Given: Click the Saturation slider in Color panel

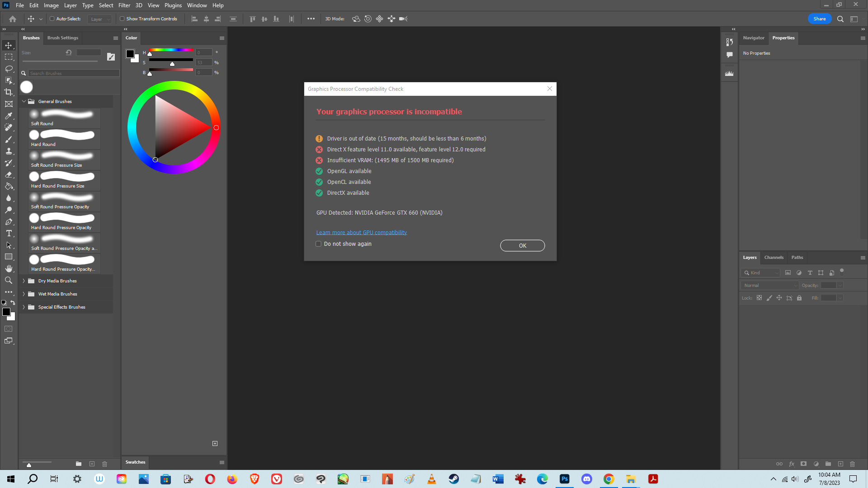Looking at the screenshot, I should click(x=171, y=60).
